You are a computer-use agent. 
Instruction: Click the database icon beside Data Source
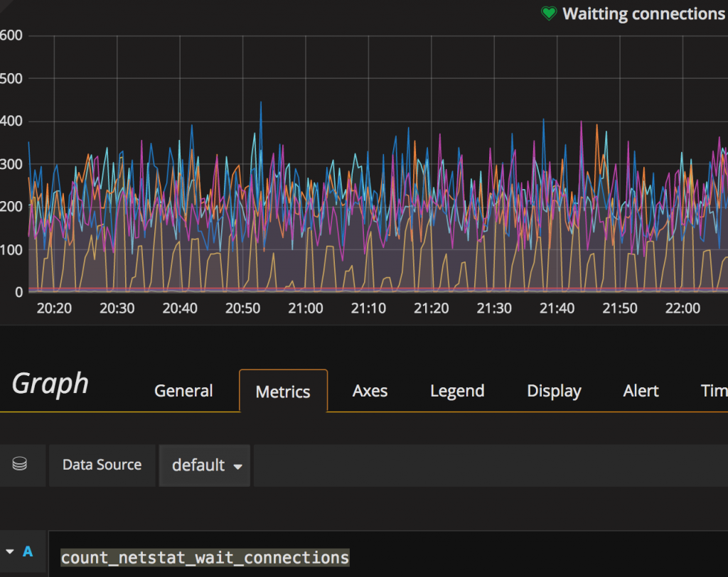pyautogui.click(x=19, y=464)
